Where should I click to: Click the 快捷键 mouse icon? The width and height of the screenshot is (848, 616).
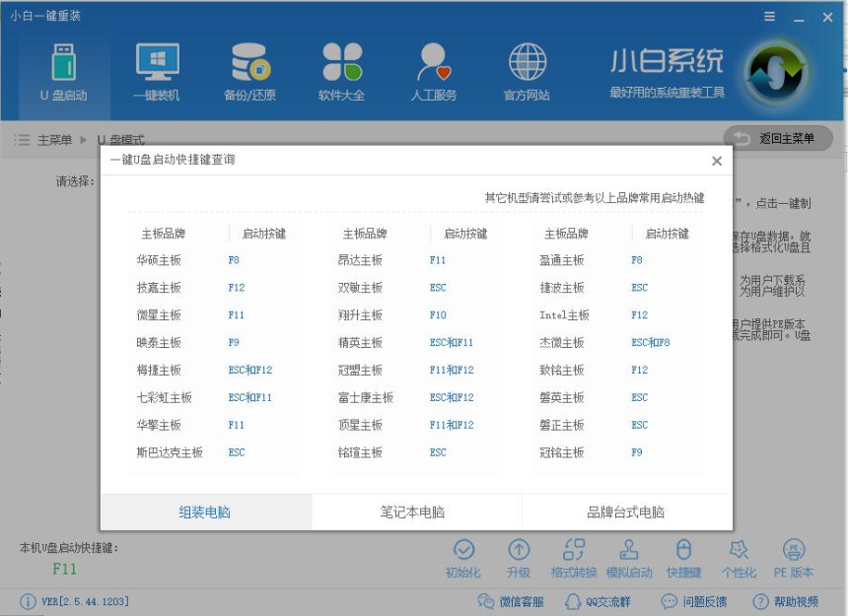pyautogui.click(x=684, y=559)
